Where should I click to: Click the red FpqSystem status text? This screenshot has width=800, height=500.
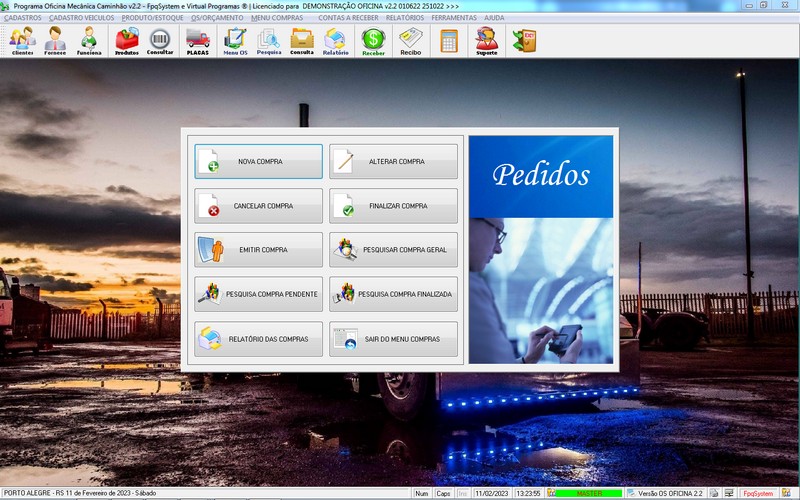tap(758, 493)
